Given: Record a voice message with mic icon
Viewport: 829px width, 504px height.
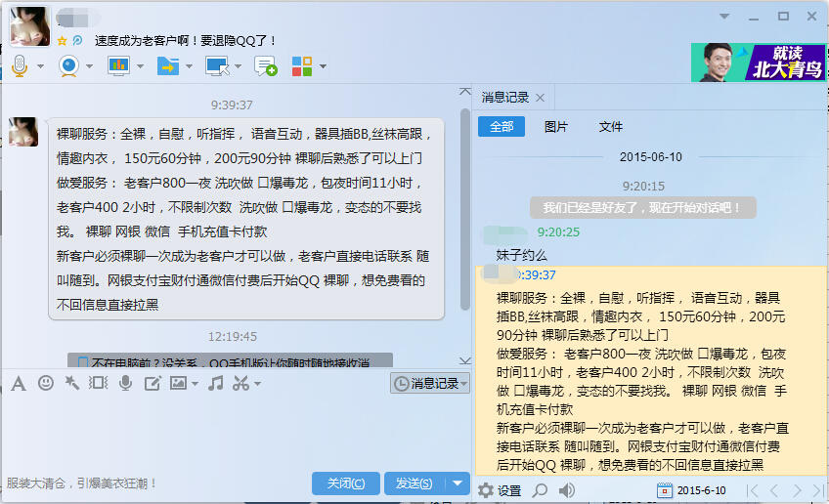Looking at the screenshot, I should (x=125, y=383).
